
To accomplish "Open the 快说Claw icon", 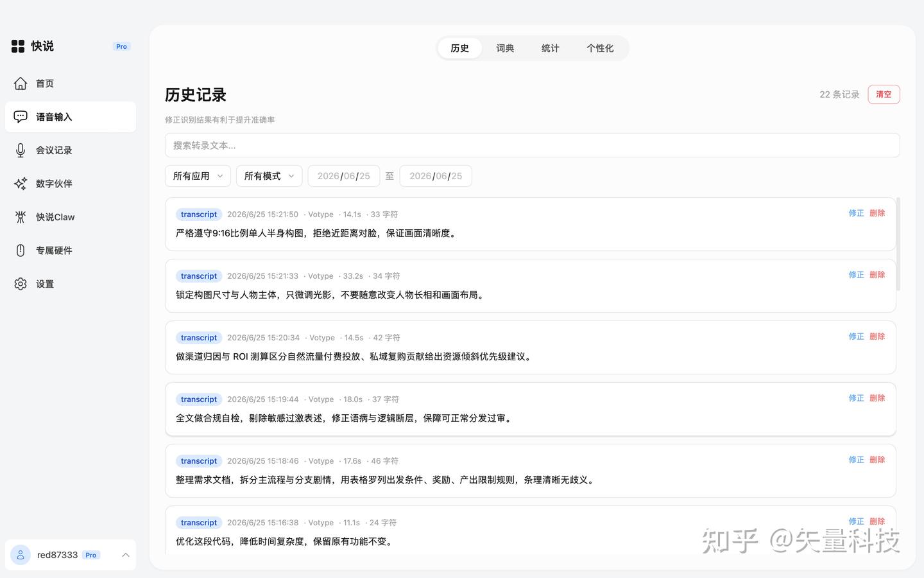I will tap(21, 217).
